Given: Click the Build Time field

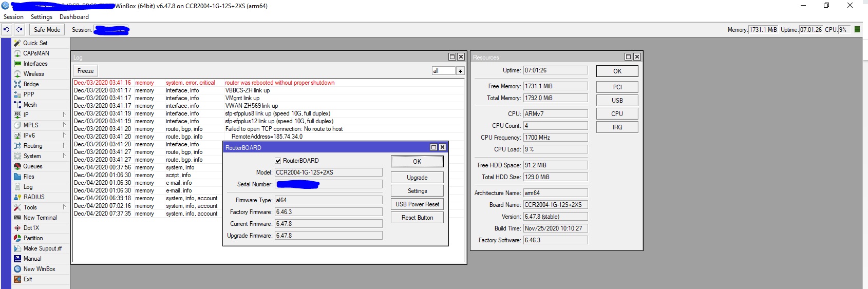Looking at the screenshot, I should (555, 228).
